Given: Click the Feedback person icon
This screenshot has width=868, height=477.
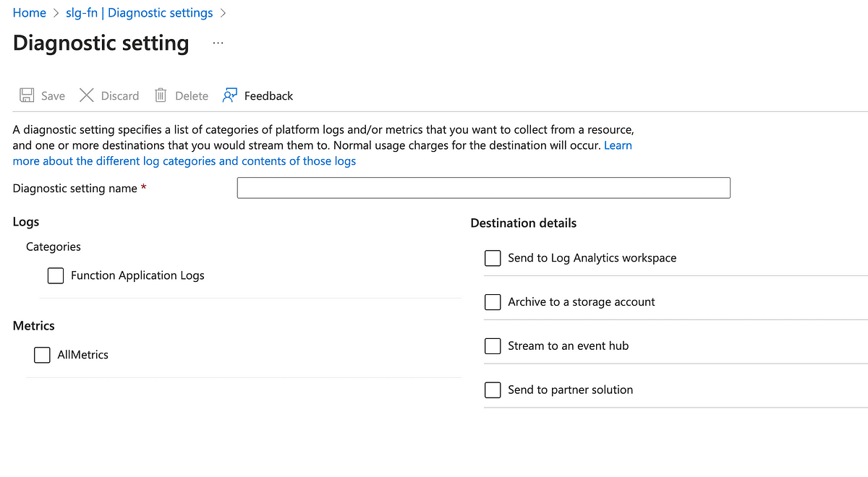Looking at the screenshot, I should [230, 95].
